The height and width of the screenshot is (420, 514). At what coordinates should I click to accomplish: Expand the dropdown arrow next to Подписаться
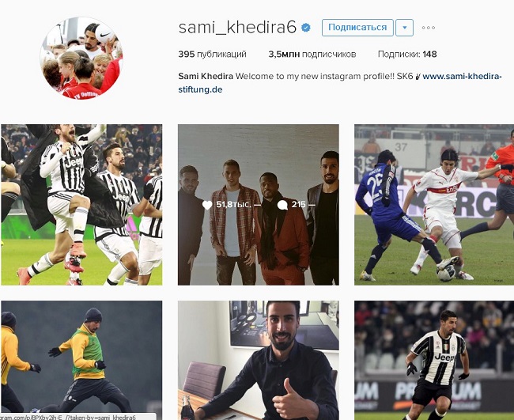tap(405, 28)
